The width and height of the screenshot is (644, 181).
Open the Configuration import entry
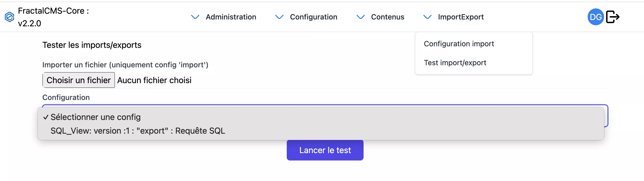tap(459, 44)
